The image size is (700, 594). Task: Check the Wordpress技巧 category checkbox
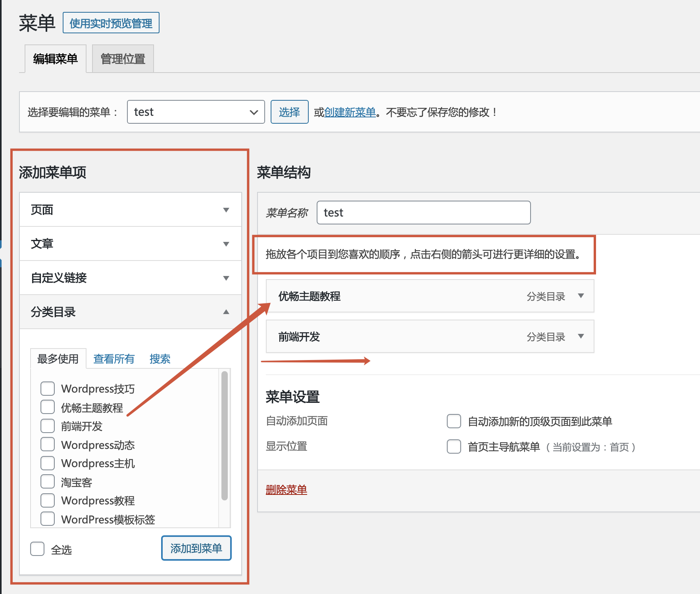click(48, 389)
